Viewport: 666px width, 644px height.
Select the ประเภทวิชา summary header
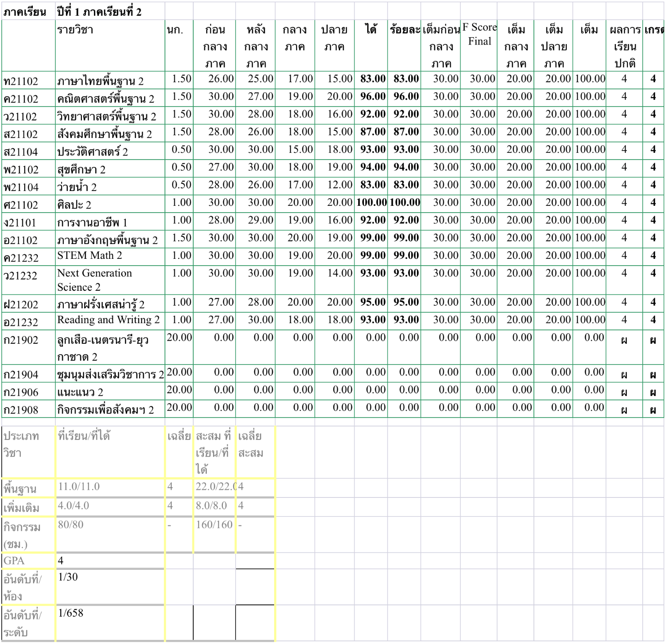point(28,452)
